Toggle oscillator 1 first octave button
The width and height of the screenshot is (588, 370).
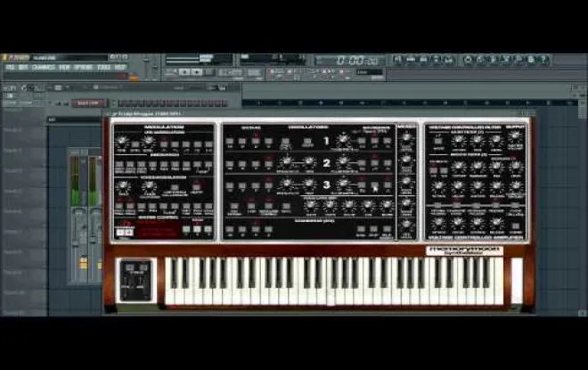(x=230, y=142)
